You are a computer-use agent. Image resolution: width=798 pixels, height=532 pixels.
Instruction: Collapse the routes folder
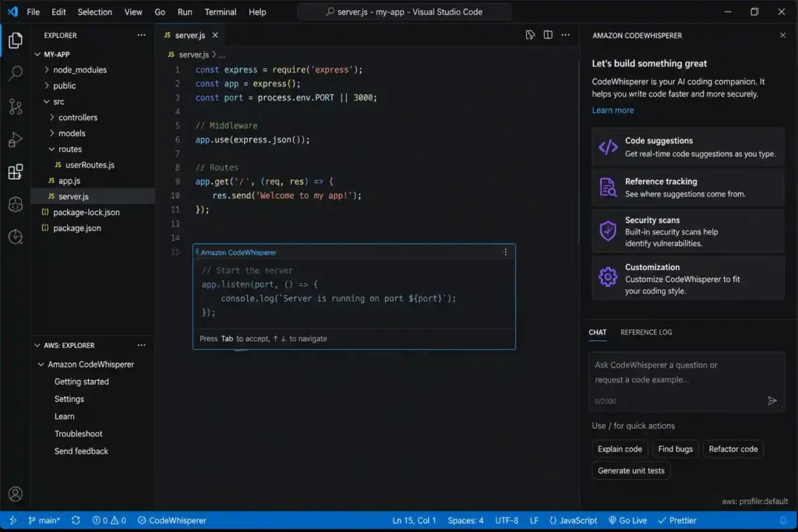pyautogui.click(x=52, y=149)
